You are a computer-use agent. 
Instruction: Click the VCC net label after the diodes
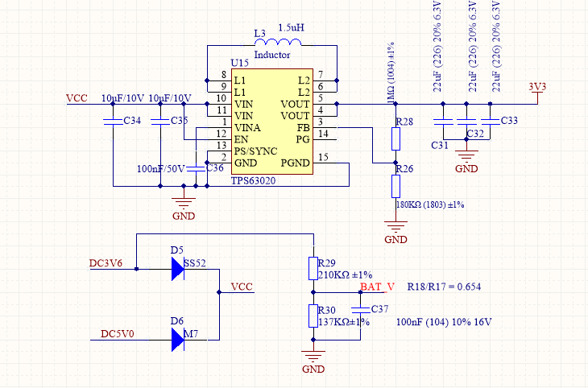[x=242, y=287]
